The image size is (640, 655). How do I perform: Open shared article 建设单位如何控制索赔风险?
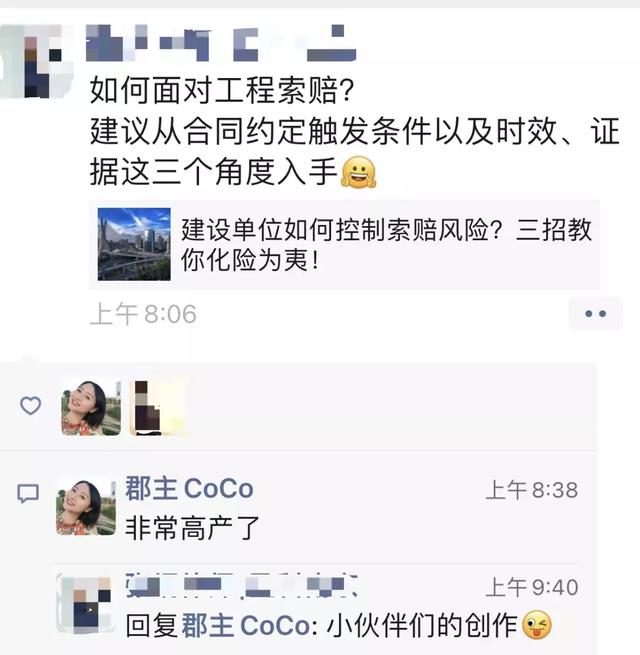344,244
